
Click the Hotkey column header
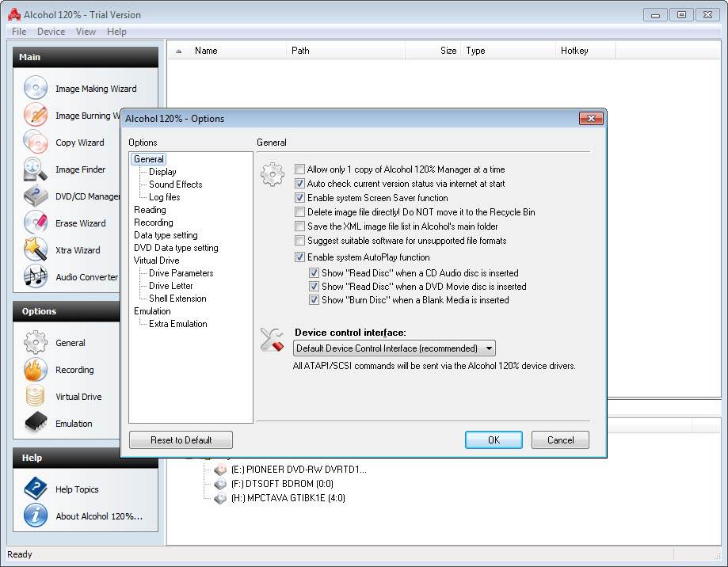[585, 51]
